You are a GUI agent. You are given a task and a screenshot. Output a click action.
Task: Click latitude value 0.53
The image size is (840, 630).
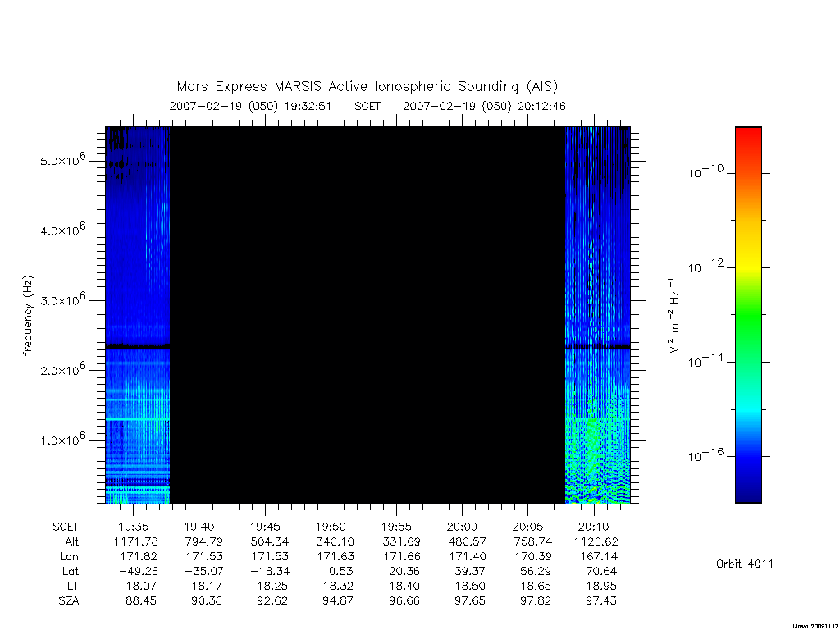click(340, 572)
